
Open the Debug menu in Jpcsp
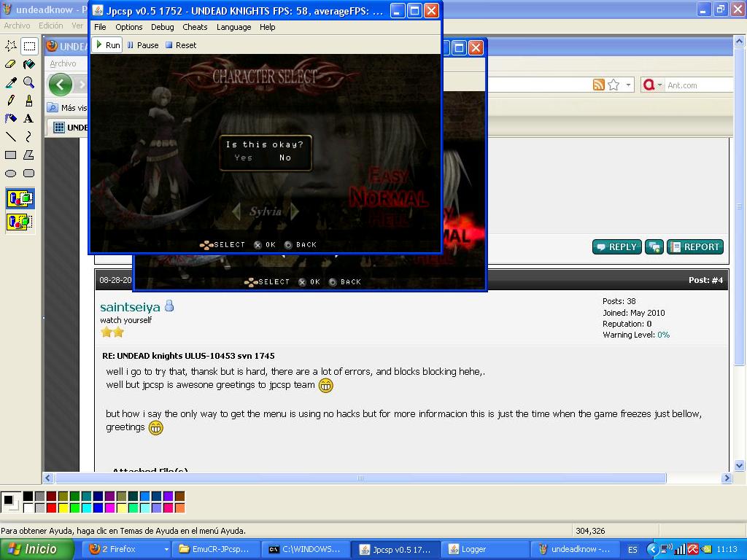coord(162,27)
